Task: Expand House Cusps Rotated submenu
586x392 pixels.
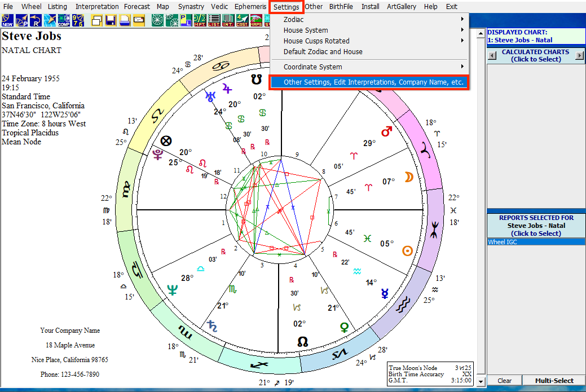Action: click(369, 41)
